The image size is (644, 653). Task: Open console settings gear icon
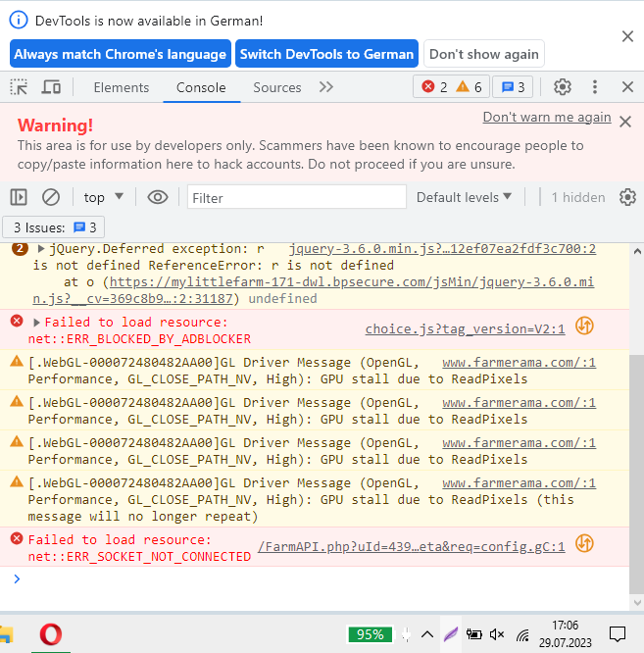pyautogui.click(x=627, y=197)
